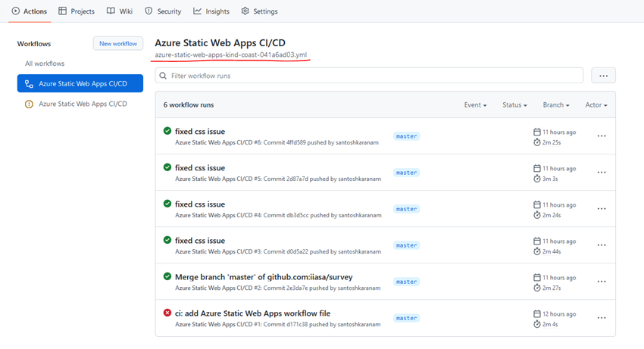The width and height of the screenshot is (644, 349).
Task: Click commit db3d5cc in run #4 details
Action: 297,215
